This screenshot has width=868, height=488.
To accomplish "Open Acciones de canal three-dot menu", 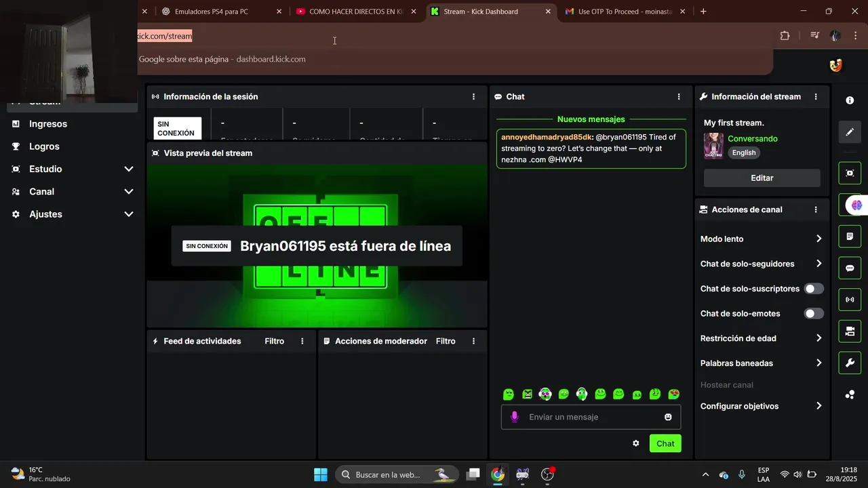I will pyautogui.click(x=816, y=210).
